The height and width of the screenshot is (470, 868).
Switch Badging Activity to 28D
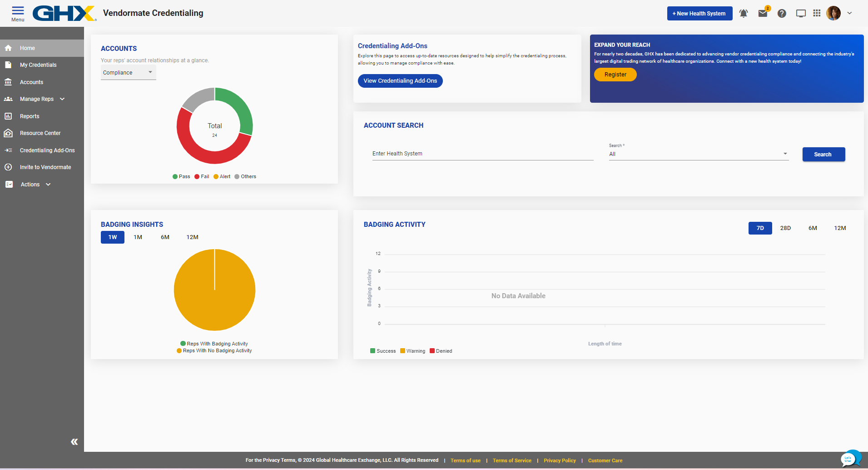785,228
